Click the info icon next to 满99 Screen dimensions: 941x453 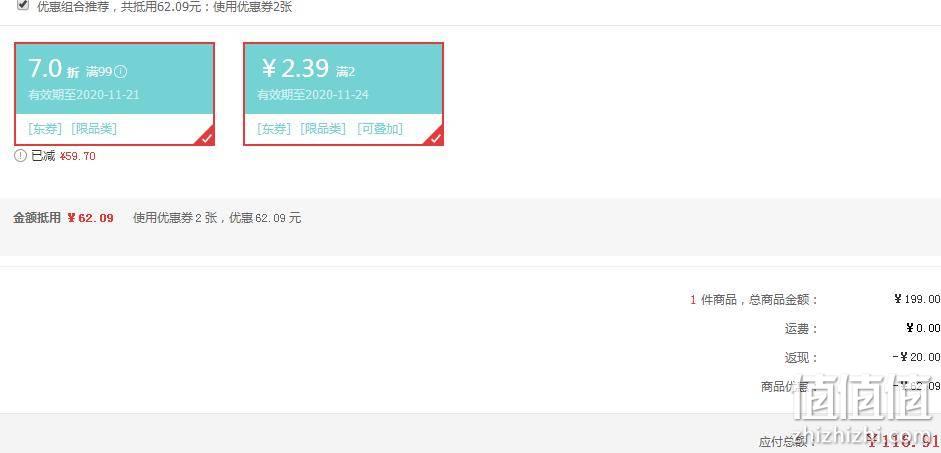click(x=121, y=72)
